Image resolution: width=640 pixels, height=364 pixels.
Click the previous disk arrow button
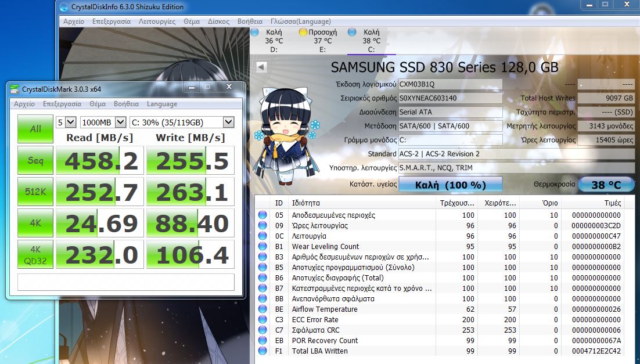point(261,67)
